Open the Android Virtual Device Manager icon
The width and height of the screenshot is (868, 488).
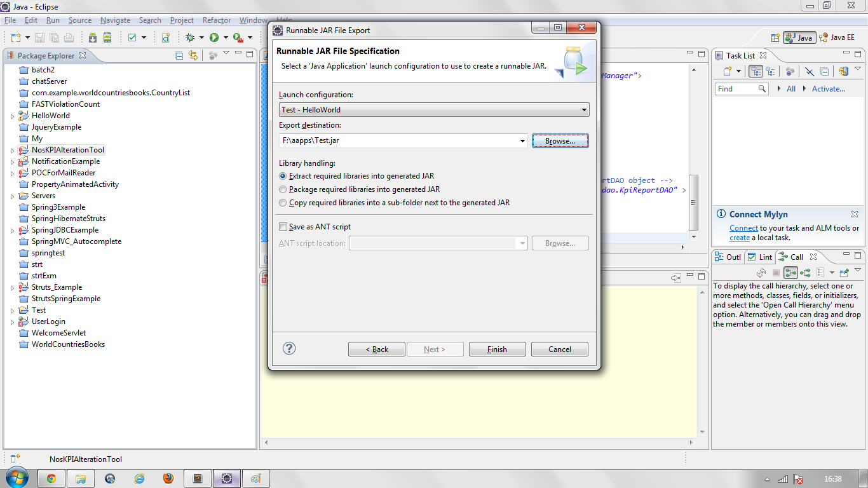(107, 37)
